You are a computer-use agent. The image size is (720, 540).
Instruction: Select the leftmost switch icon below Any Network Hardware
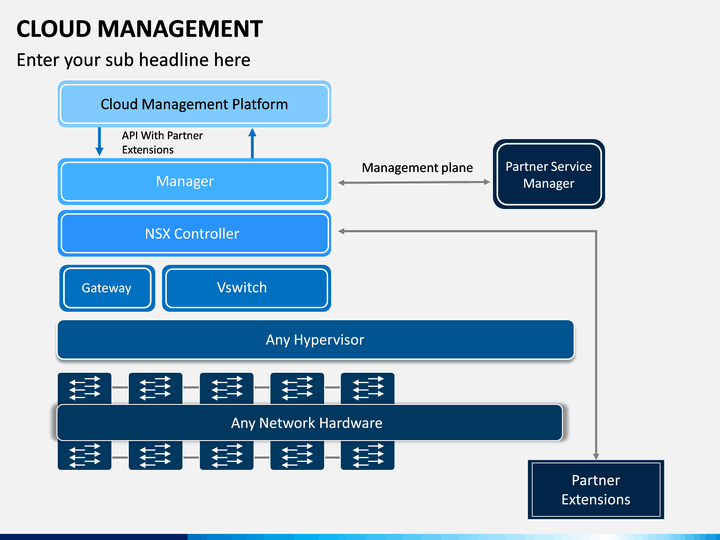pos(84,455)
